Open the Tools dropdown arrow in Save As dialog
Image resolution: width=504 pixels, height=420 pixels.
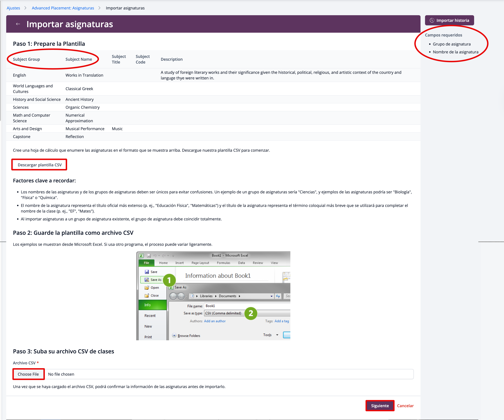(x=277, y=335)
